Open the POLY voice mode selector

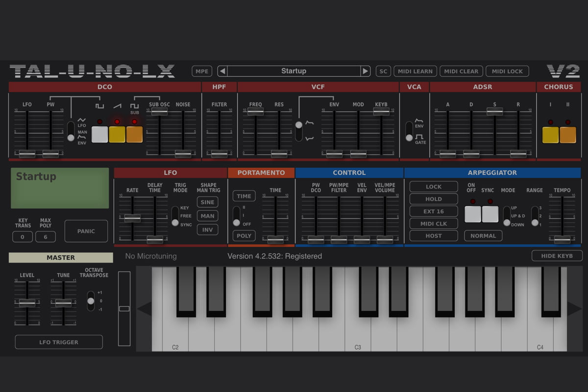[x=244, y=236]
